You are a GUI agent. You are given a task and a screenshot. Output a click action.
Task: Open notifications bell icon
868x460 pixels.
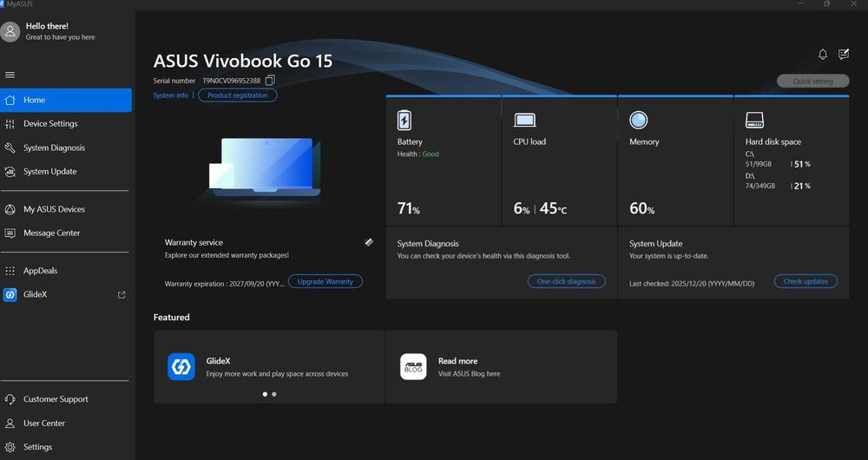823,55
